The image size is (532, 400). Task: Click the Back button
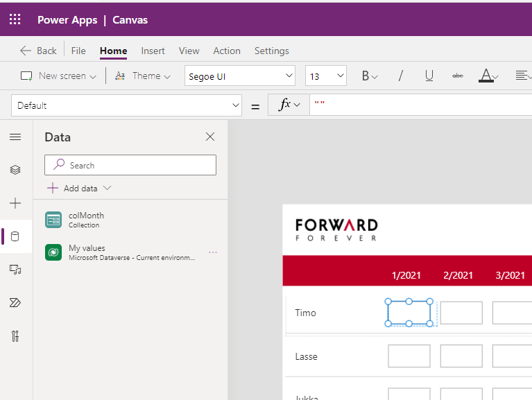pos(39,51)
